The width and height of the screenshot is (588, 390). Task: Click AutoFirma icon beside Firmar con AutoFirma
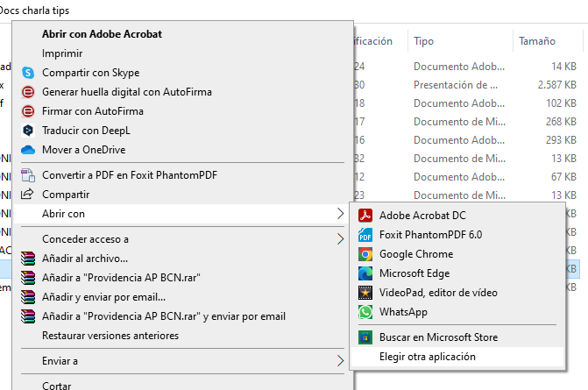pyautogui.click(x=28, y=111)
